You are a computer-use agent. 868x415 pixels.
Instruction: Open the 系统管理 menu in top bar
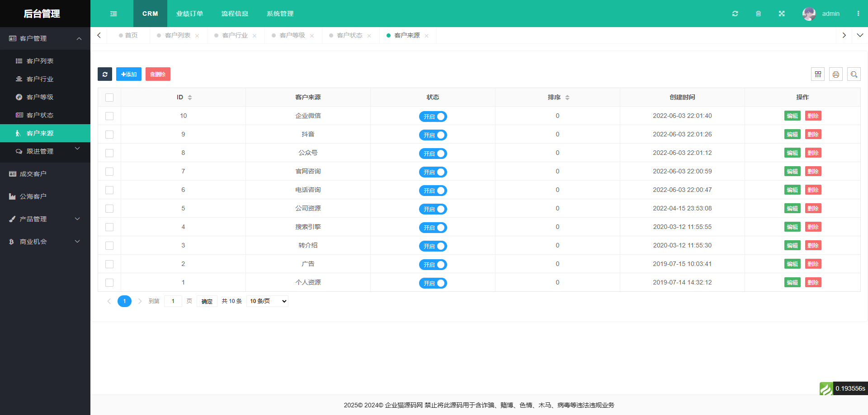(x=280, y=14)
